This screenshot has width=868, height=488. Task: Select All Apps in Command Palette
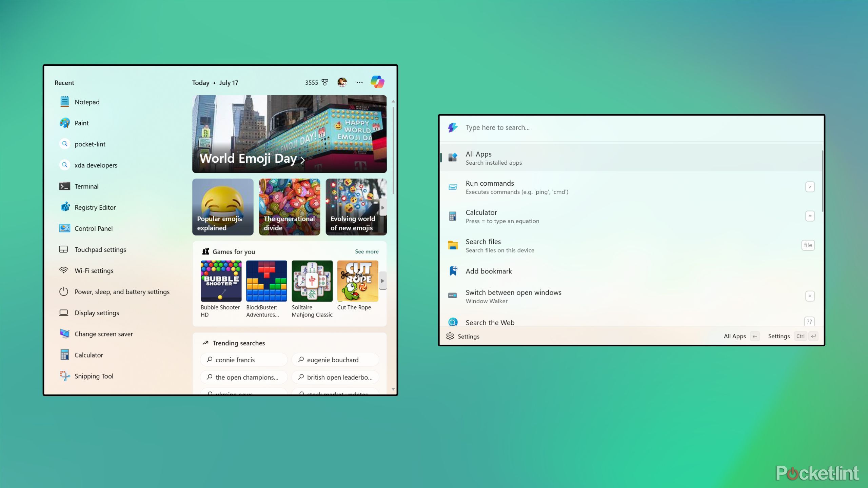631,158
